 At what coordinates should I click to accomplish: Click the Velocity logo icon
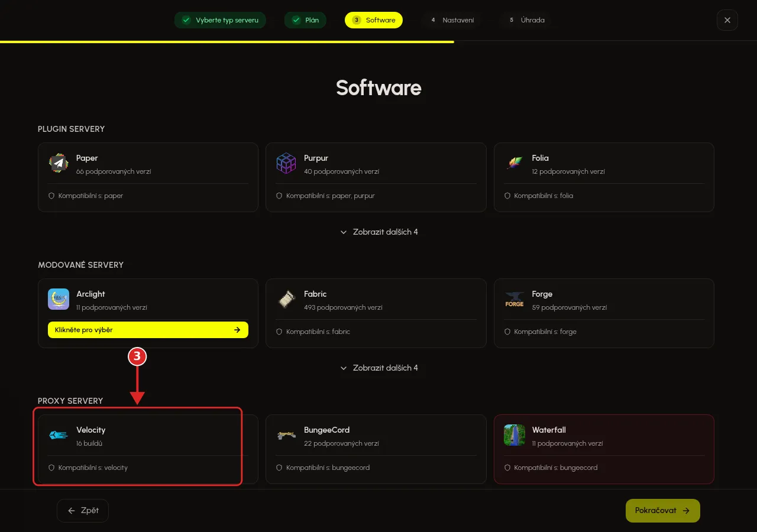coord(59,435)
